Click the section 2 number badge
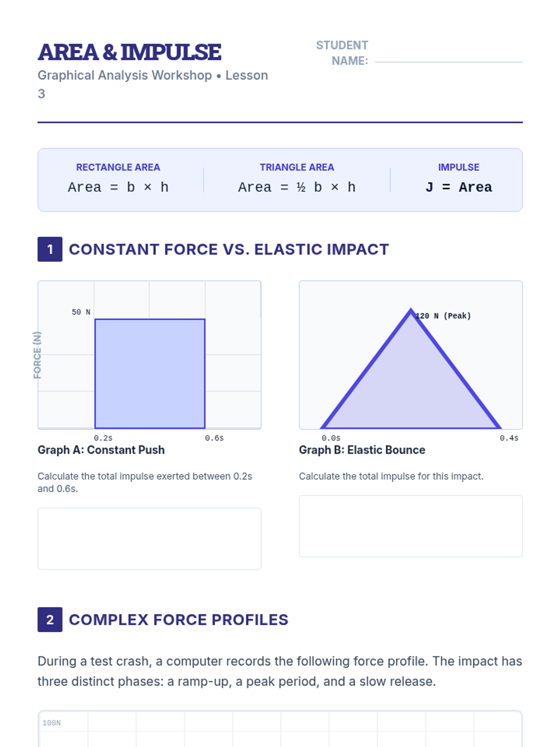 (x=50, y=620)
